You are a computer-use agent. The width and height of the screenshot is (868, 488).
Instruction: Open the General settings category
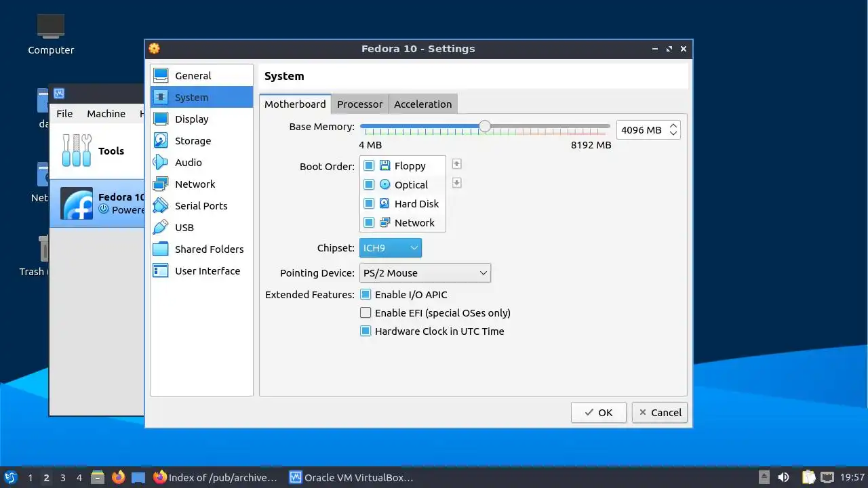pyautogui.click(x=201, y=76)
